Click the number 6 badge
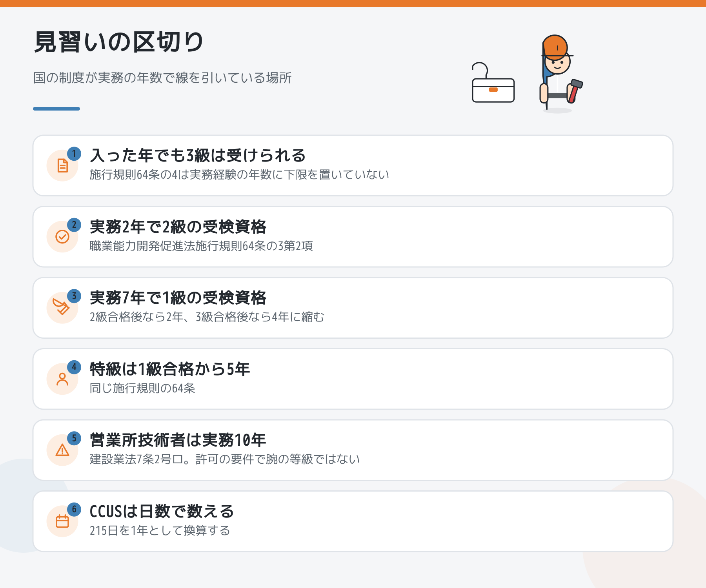Viewport: 706px width, 588px height. click(x=74, y=510)
